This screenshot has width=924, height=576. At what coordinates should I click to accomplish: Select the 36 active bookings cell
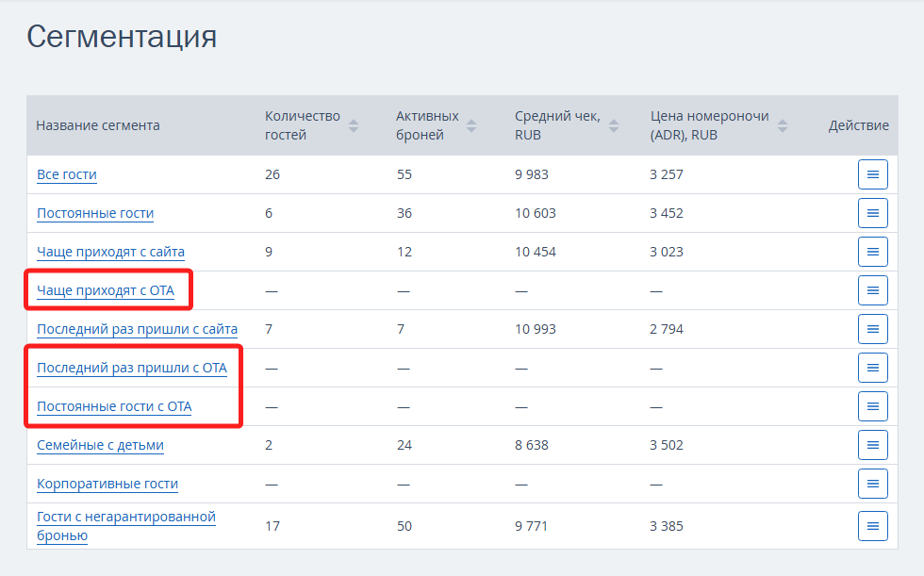tap(404, 213)
